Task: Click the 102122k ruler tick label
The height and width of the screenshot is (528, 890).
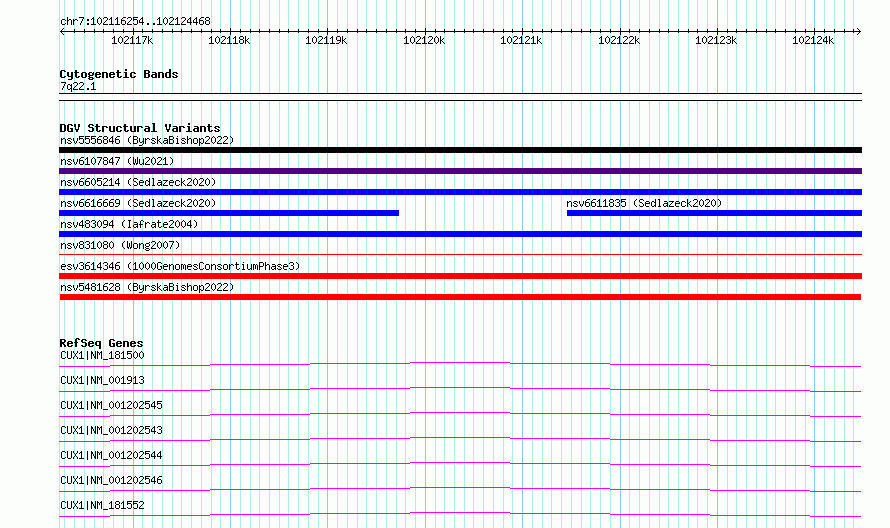Action: pos(619,40)
